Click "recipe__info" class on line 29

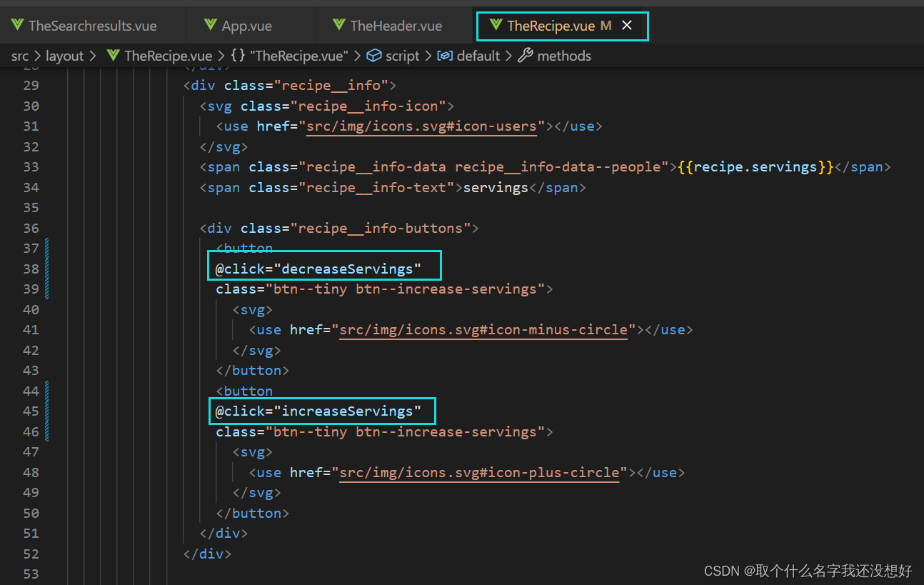pyautogui.click(x=331, y=86)
